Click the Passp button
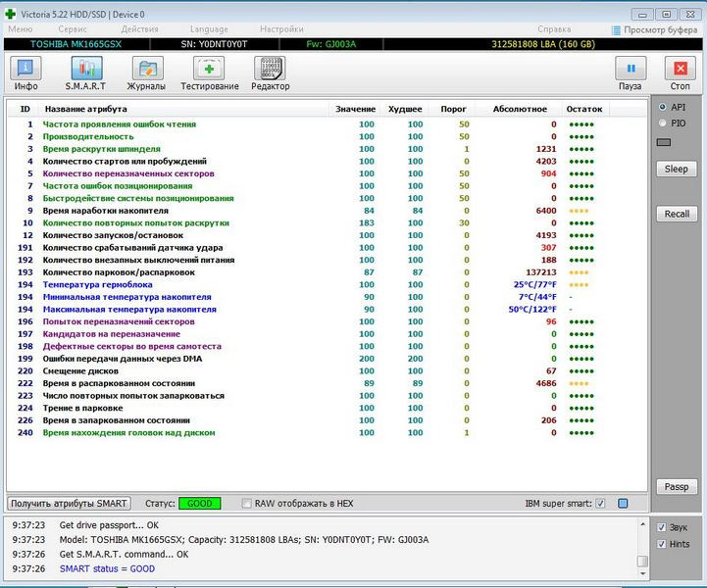Image resolution: width=707 pixels, height=588 pixels. (x=676, y=487)
